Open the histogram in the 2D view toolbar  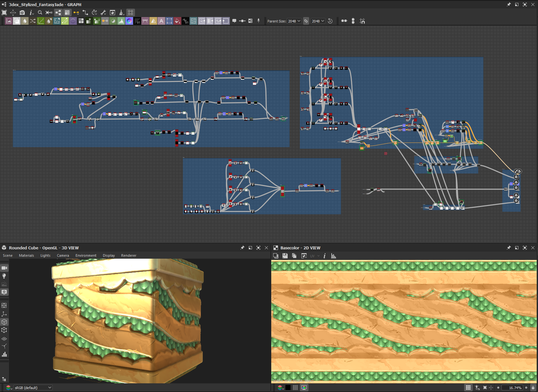pos(333,256)
